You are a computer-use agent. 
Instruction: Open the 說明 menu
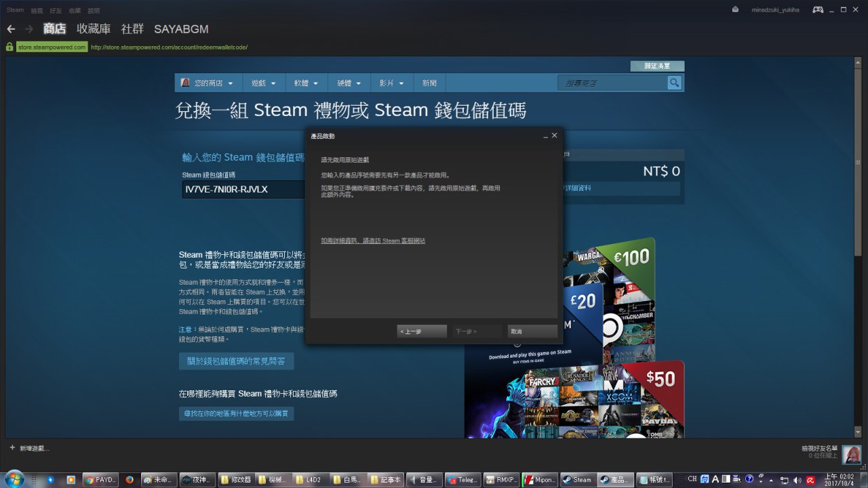(94, 10)
